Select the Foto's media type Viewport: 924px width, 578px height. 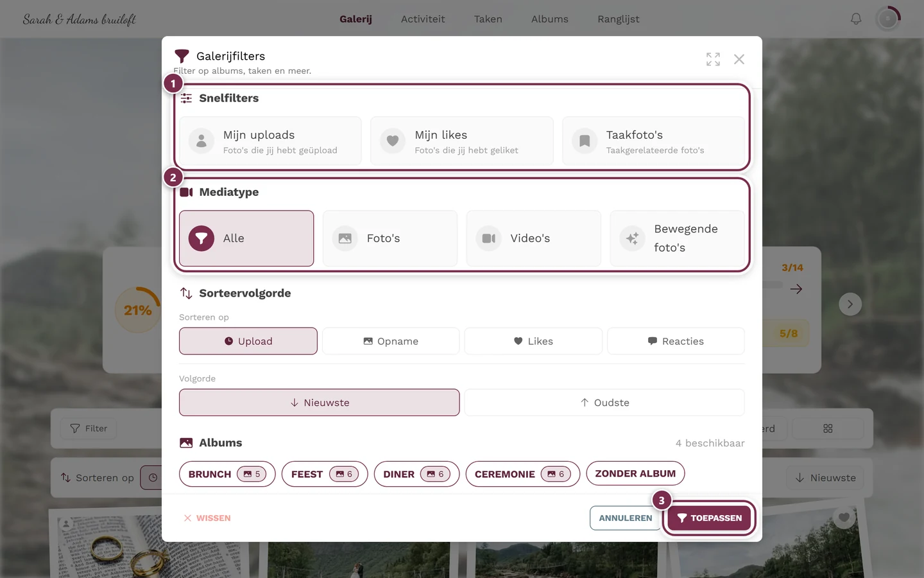pyautogui.click(x=390, y=238)
